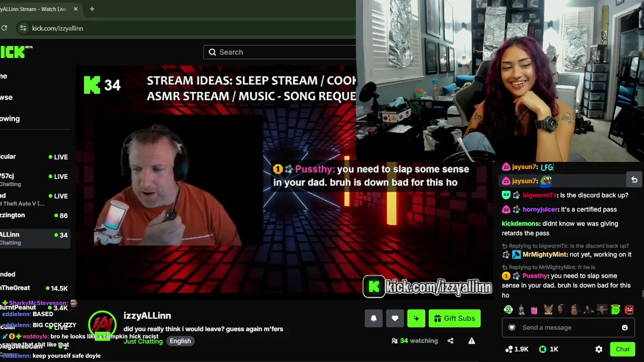Screen dimensions: 644x362
Task: Click the Send a message input field
Action: 568,328
